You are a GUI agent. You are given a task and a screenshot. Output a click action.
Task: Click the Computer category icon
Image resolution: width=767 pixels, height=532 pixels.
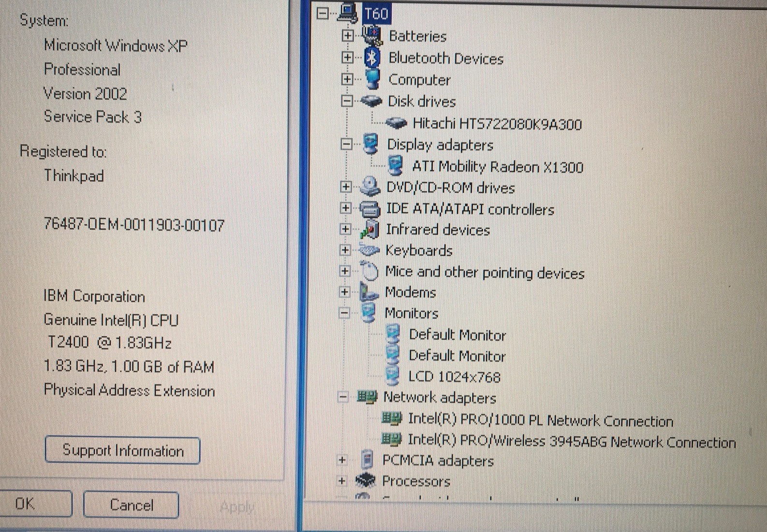point(372,79)
